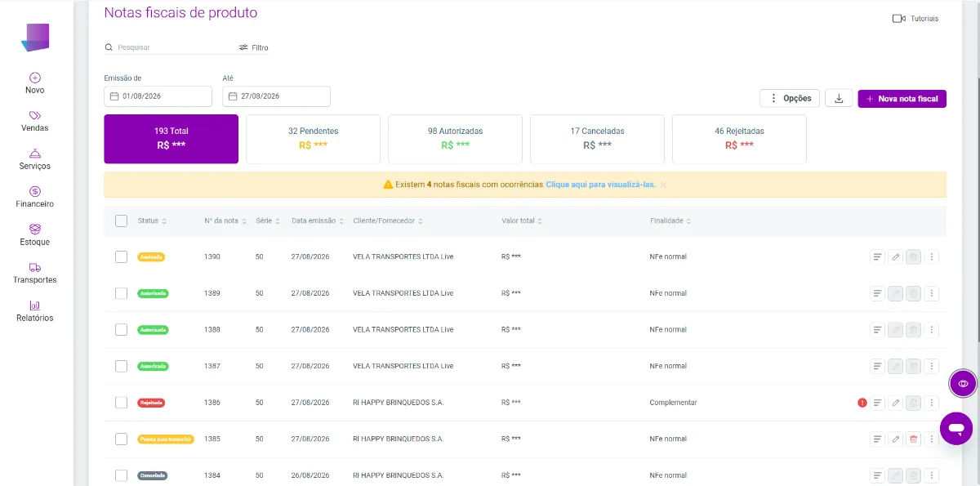Edit note 1385 with pencil icon
Viewport: 980px width, 486px height.
coord(896,439)
